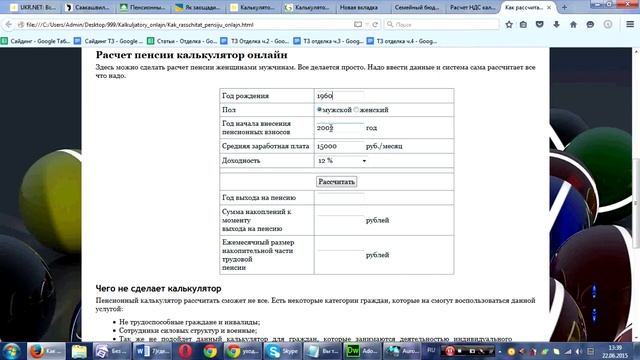The image size is (640, 360).
Task: Click the system tray volume icon
Action: 579,351
